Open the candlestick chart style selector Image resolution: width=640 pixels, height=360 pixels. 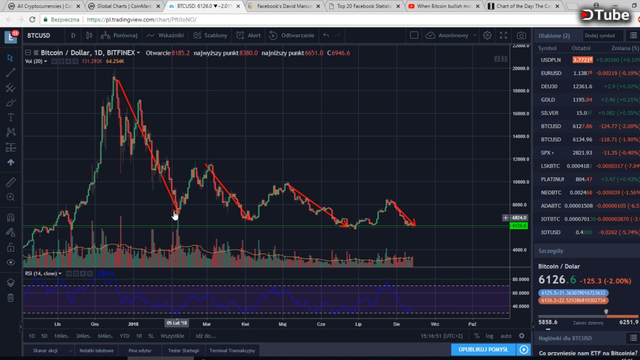(x=89, y=36)
